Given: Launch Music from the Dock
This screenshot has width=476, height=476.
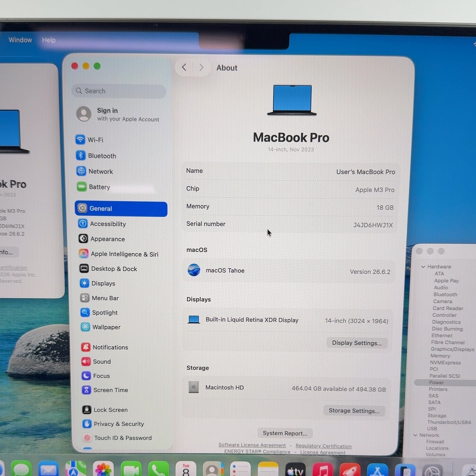Looking at the screenshot, I should [x=322, y=470].
